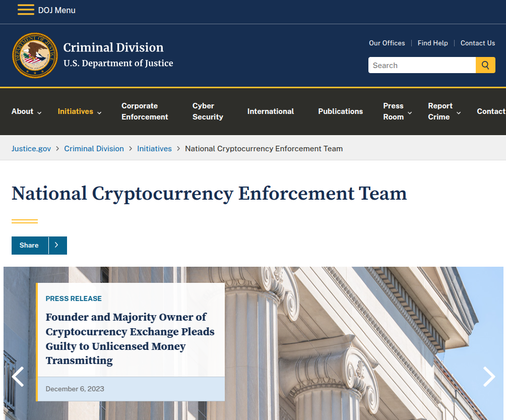
Task: Go to the next carousel slide arrow
Action: pos(488,377)
